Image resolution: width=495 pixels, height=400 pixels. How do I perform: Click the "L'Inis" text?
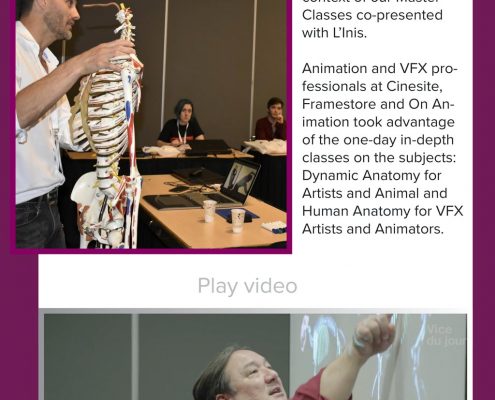(x=348, y=33)
